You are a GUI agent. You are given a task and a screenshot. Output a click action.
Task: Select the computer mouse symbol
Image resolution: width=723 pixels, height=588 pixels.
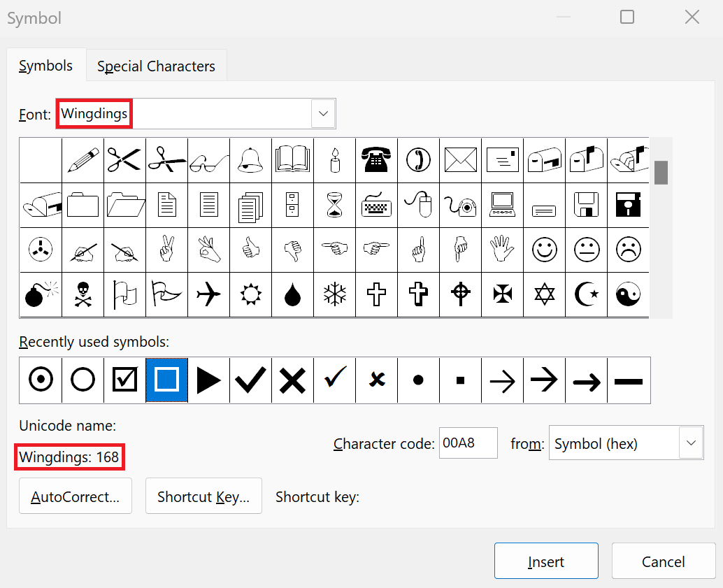(418, 205)
